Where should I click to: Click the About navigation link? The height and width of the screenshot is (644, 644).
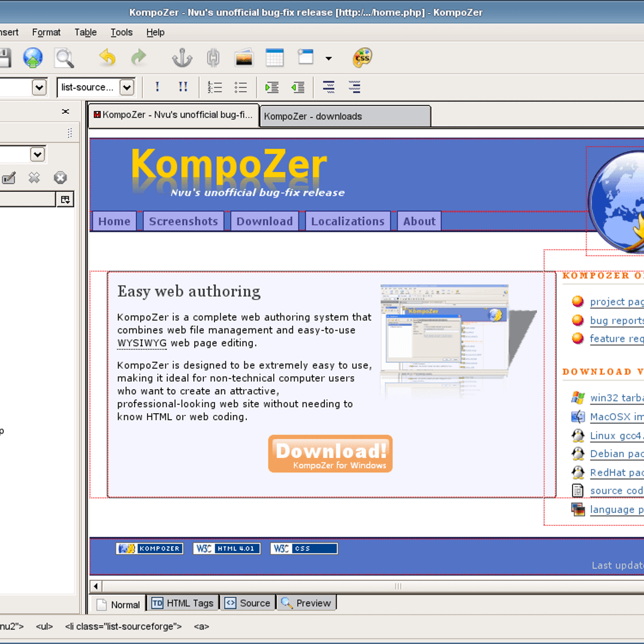coord(419,221)
